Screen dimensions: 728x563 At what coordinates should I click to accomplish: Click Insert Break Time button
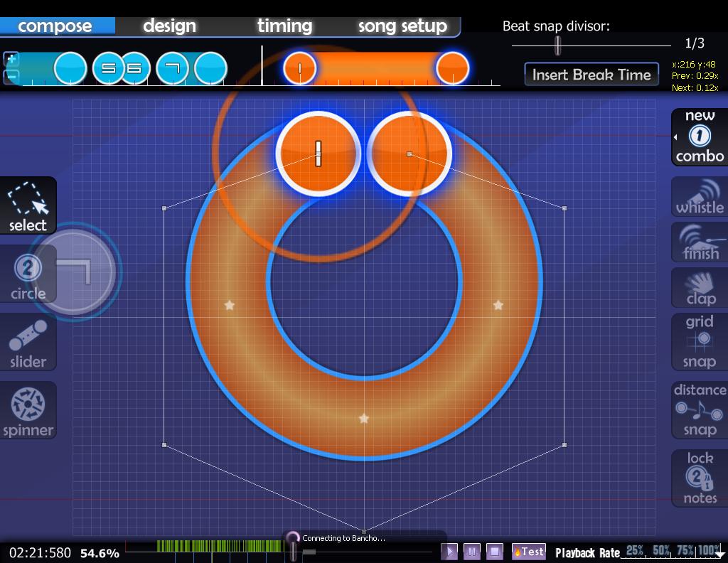[591, 74]
